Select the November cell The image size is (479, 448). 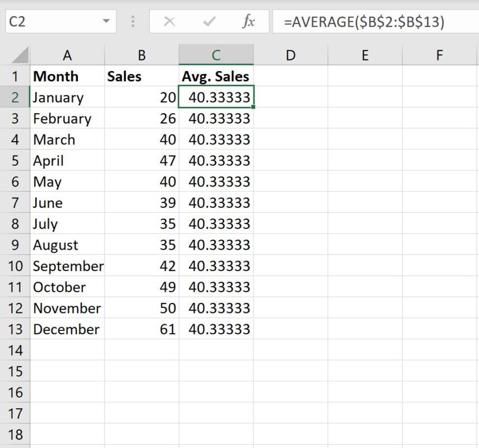[x=67, y=308]
